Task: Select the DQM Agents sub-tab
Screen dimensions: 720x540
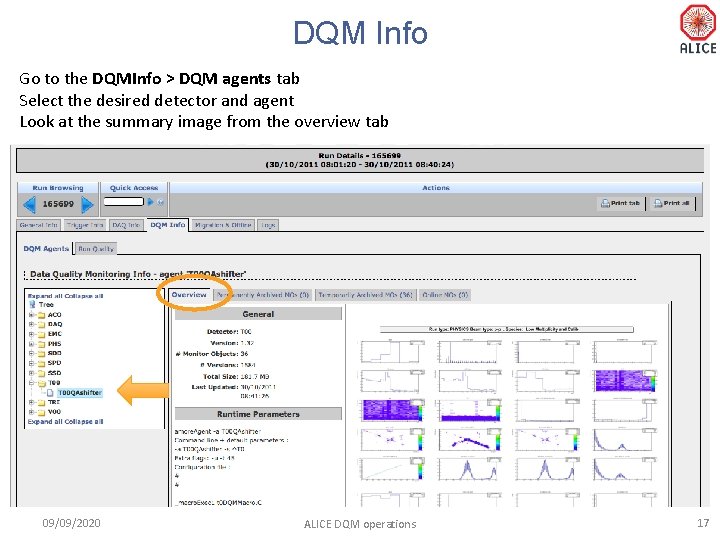Action: [46, 248]
